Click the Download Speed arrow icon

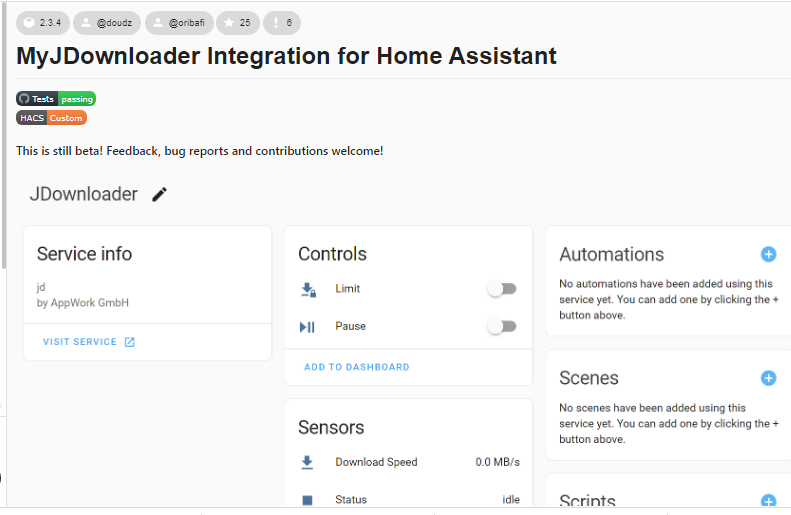coord(307,462)
